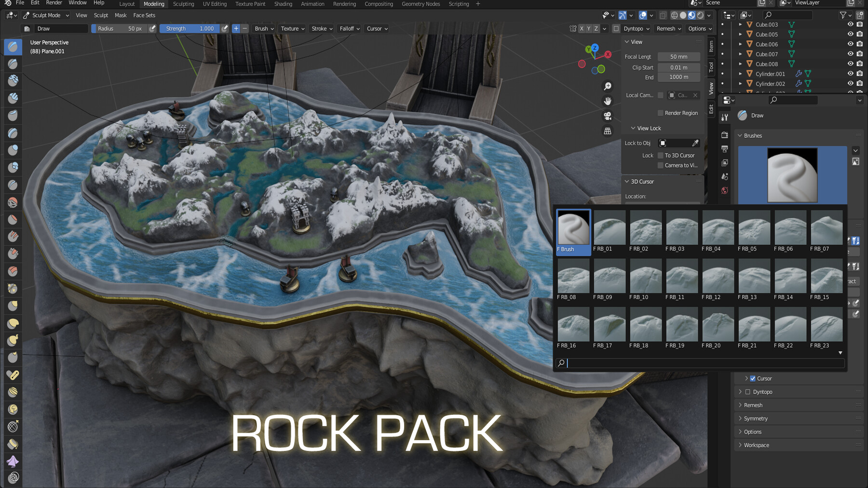Open the Active Tool properties tab icon
The image size is (868, 488).
[724, 117]
